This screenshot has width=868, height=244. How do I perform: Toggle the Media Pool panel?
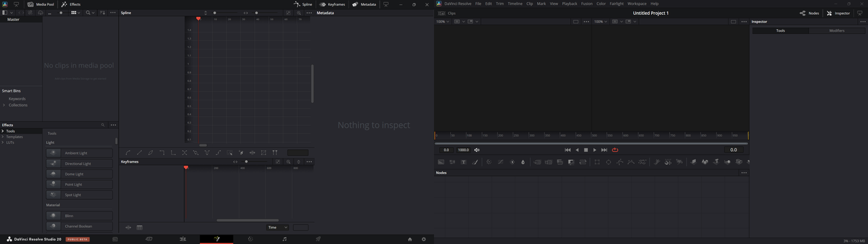tap(41, 4)
